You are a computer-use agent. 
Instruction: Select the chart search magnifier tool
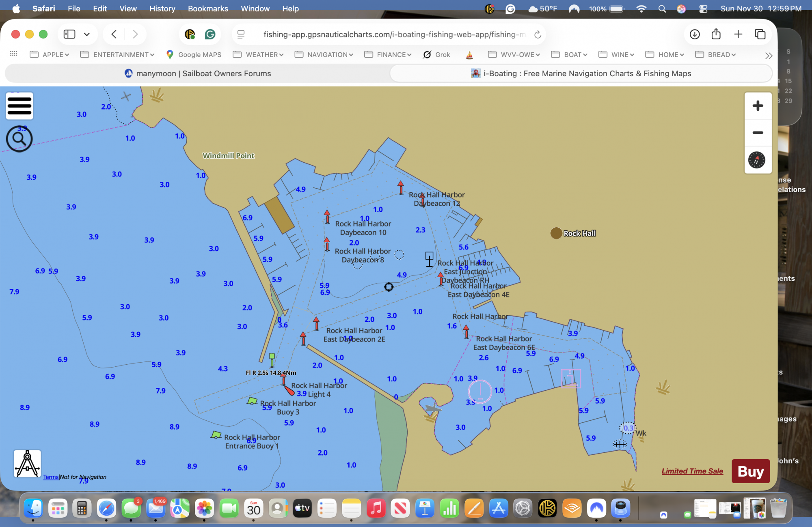[19, 138]
